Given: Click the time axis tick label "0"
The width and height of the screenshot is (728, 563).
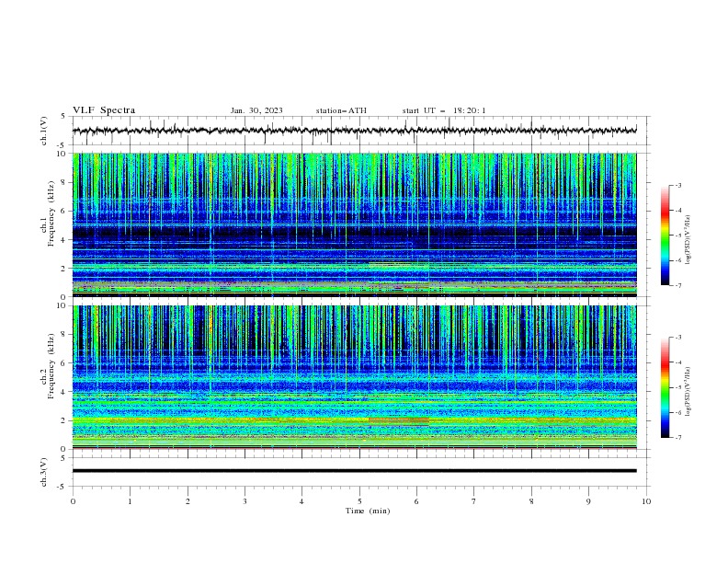Looking at the screenshot, I should click(x=73, y=501).
